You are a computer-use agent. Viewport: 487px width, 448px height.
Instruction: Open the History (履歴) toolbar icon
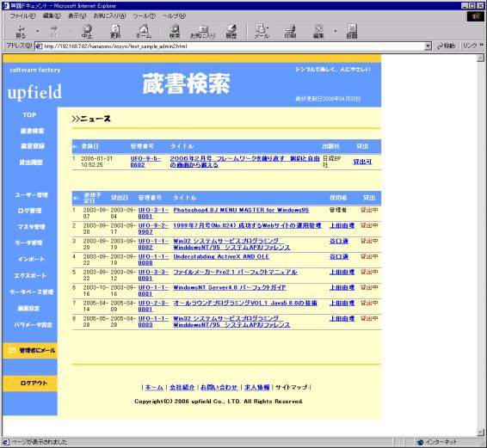tap(231, 31)
